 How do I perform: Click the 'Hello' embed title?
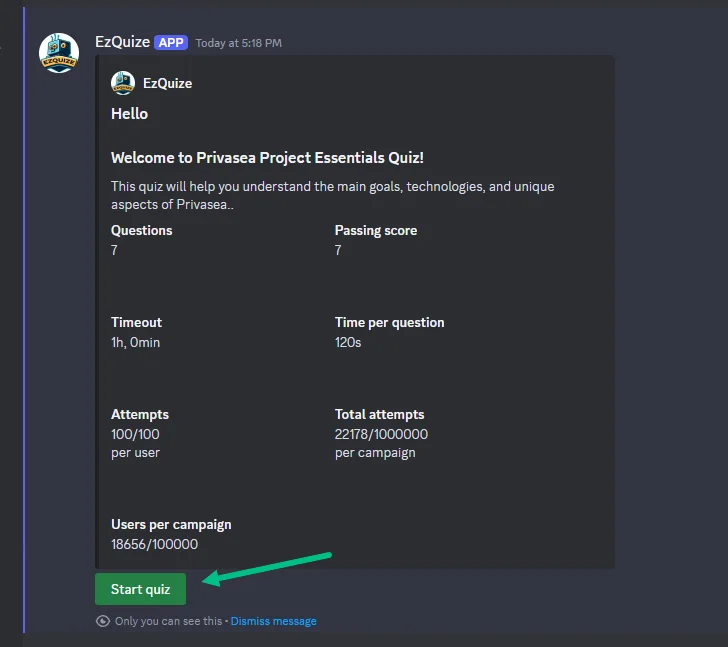130,114
